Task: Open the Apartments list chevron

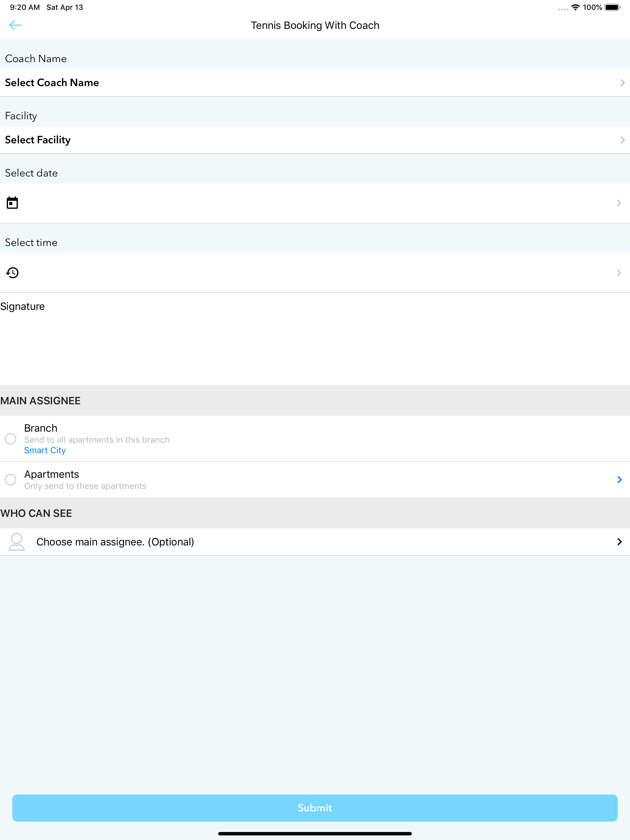Action: [619, 480]
